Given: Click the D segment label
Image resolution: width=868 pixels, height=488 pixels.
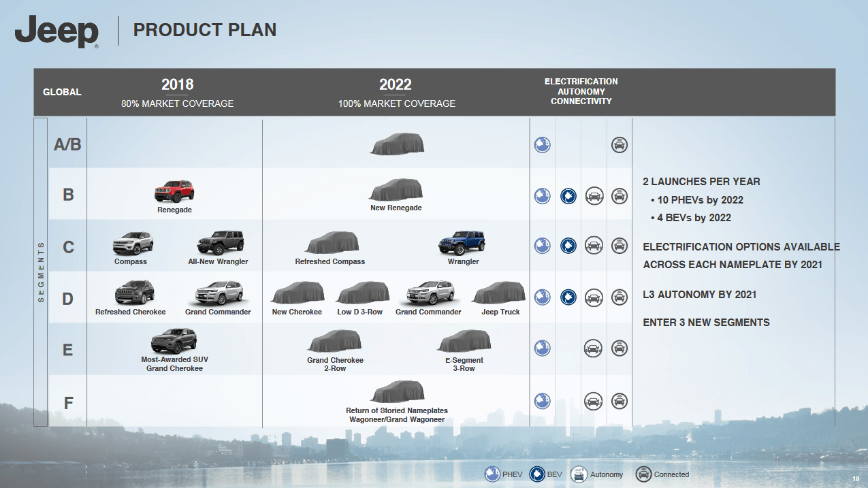Looking at the screenshot, I should [68, 297].
